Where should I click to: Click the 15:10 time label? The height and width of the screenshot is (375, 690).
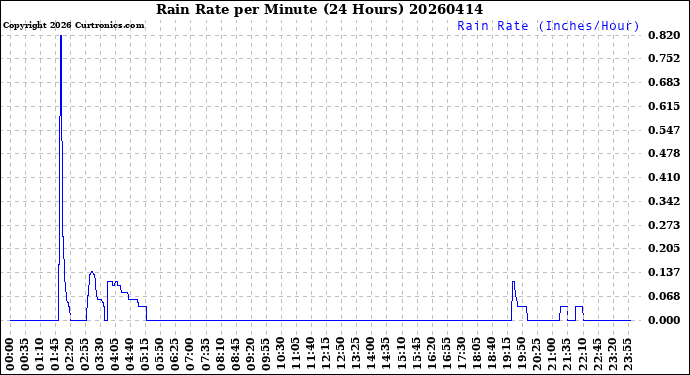pyautogui.click(x=402, y=355)
